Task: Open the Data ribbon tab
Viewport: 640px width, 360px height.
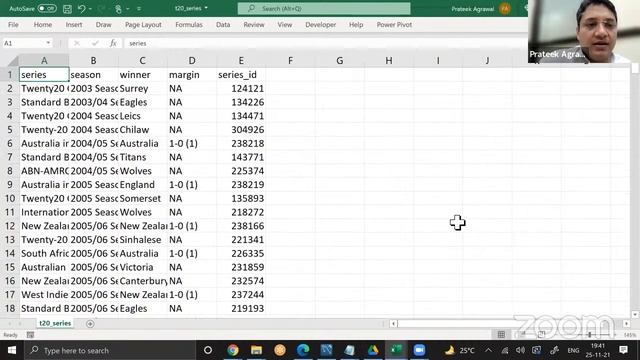Action: pos(223,24)
